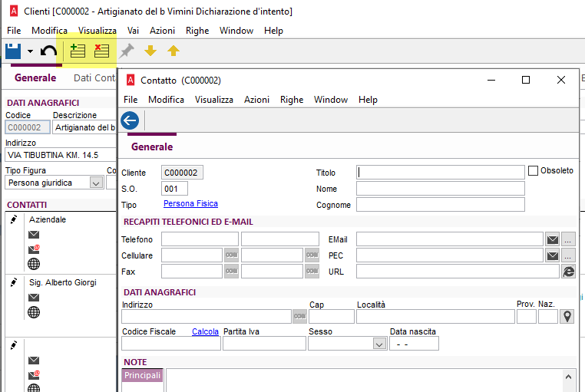
Task: Open the save options dropdown arrow
Action: click(30, 51)
